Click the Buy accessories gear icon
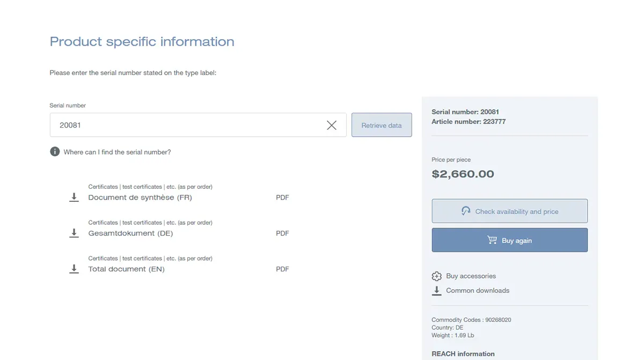The width and height of the screenshot is (644, 360). click(x=437, y=276)
